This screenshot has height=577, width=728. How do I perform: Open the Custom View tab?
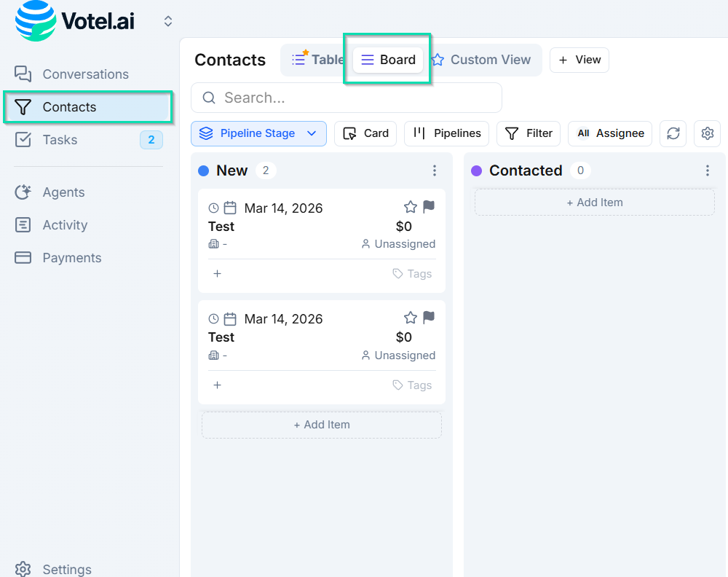click(x=482, y=60)
